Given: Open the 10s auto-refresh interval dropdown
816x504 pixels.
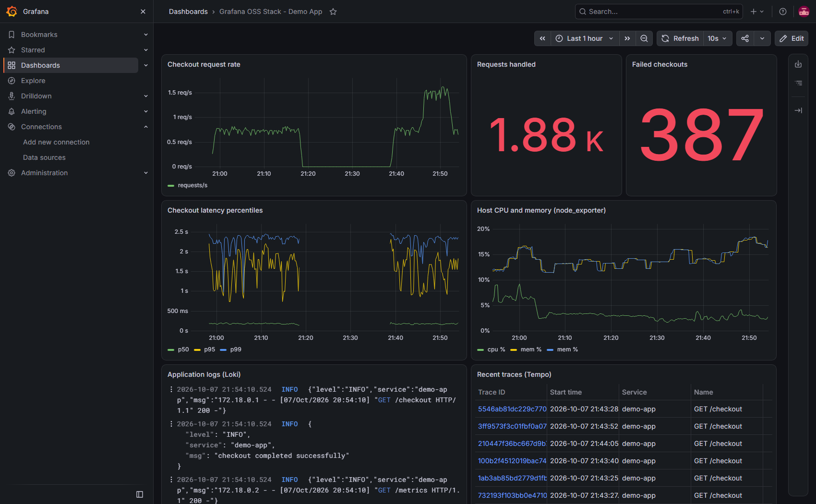Looking at the screenshot, I should point(718,38).
